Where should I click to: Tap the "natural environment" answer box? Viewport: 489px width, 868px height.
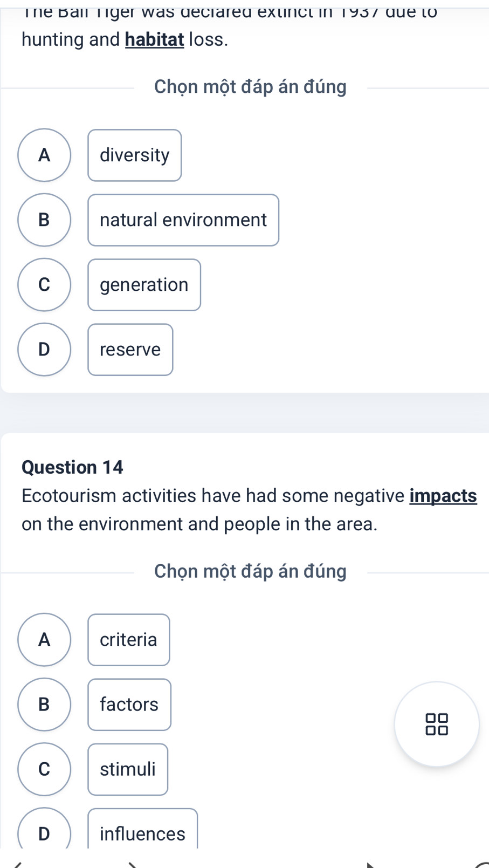tap(183, 220)
